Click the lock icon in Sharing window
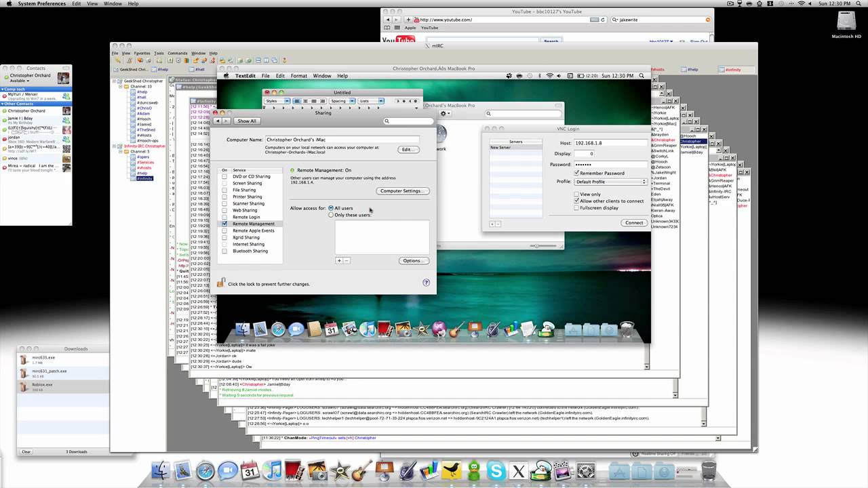868x488 pixels. click(220, 283)
